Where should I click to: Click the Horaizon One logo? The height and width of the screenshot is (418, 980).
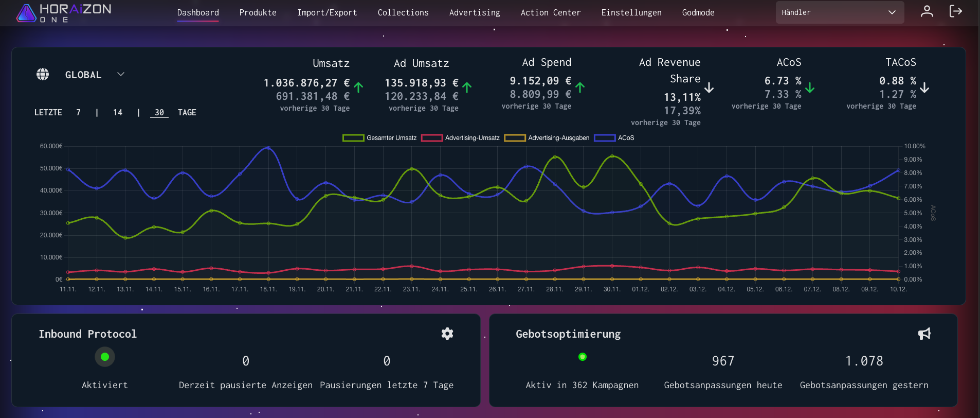(x=64, y=13)
